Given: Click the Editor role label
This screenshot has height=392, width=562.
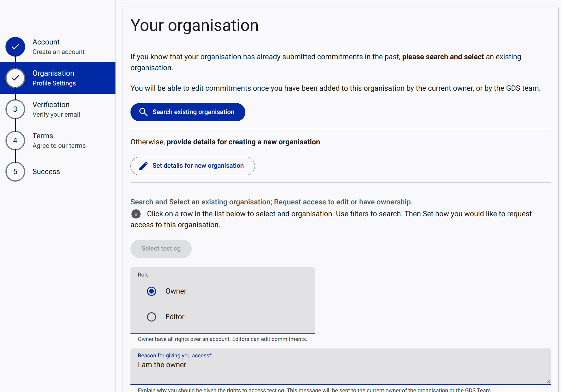Looking at the screenshot, I should 175,317.
